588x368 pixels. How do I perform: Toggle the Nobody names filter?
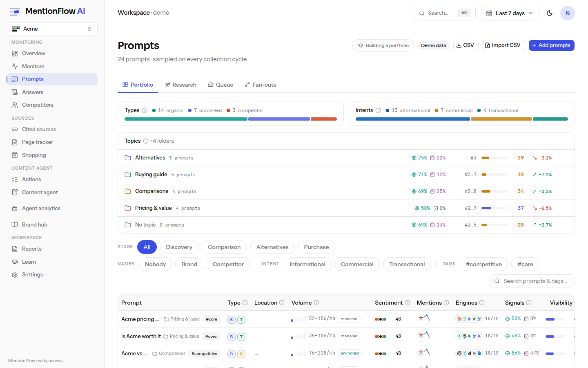[x=155, y=264]
